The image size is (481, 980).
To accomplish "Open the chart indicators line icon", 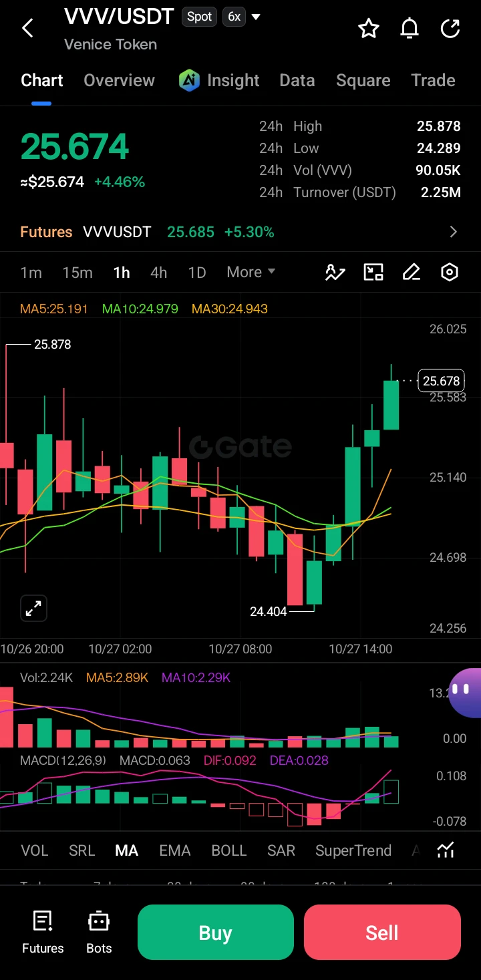I will tap(335, 272).
